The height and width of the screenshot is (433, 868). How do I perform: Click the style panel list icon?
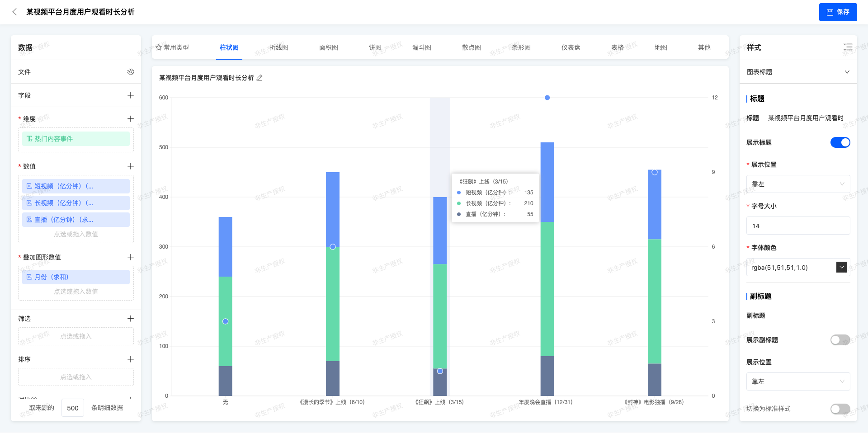tap(848, 47)
